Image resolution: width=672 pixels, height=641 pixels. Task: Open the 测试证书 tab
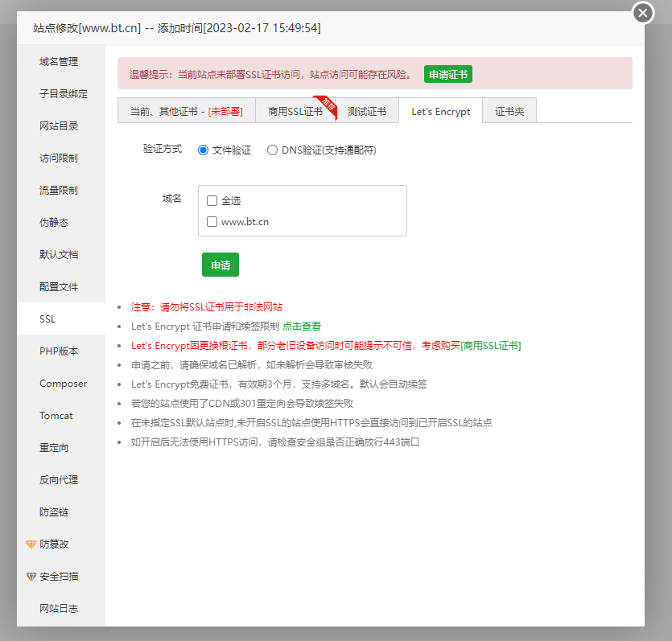[367, 112]
